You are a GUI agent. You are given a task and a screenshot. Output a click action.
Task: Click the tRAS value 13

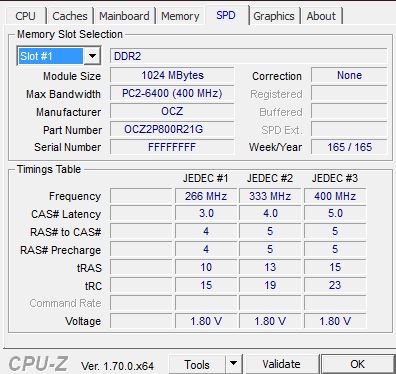click(x=270, y=267)
